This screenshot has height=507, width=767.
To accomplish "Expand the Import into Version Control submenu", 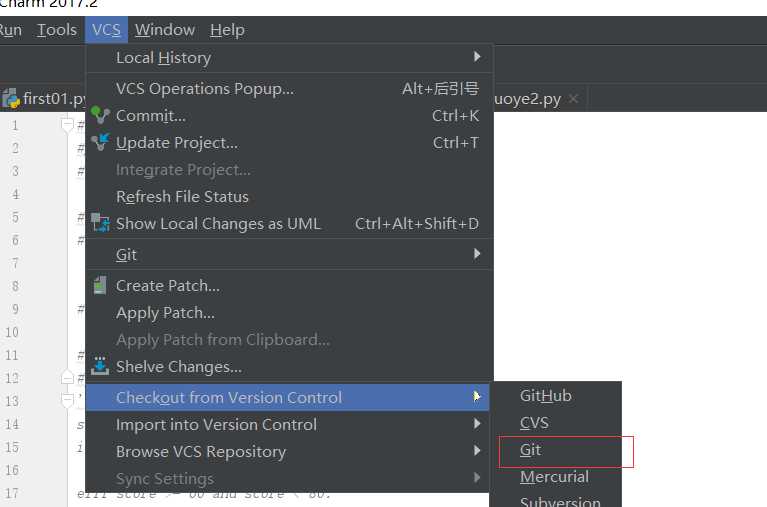I will click(289, 424).
